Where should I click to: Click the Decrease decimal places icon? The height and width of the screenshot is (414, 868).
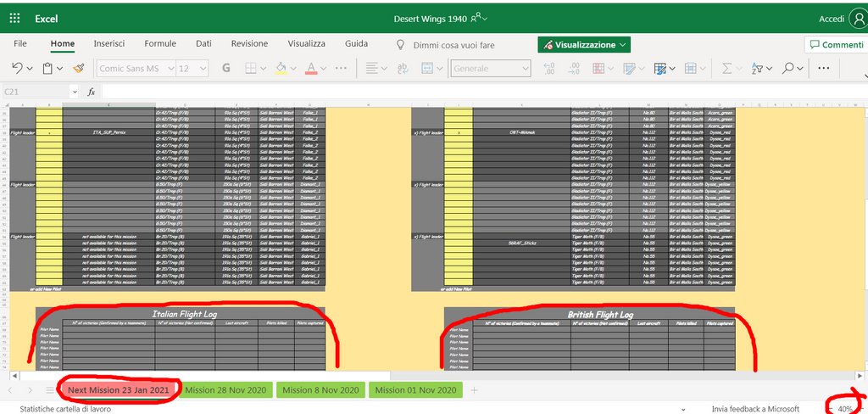point(549,68)
